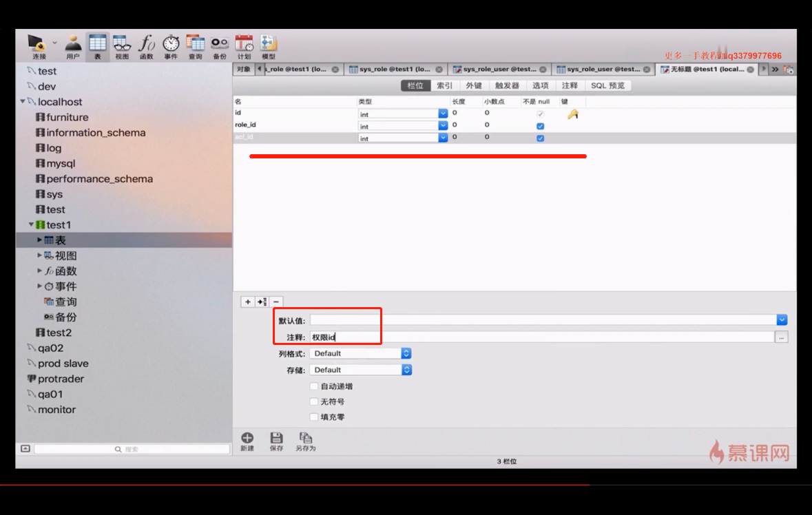Enable the 无符号 checkbox
812x515 pixels.
point(314,401)
